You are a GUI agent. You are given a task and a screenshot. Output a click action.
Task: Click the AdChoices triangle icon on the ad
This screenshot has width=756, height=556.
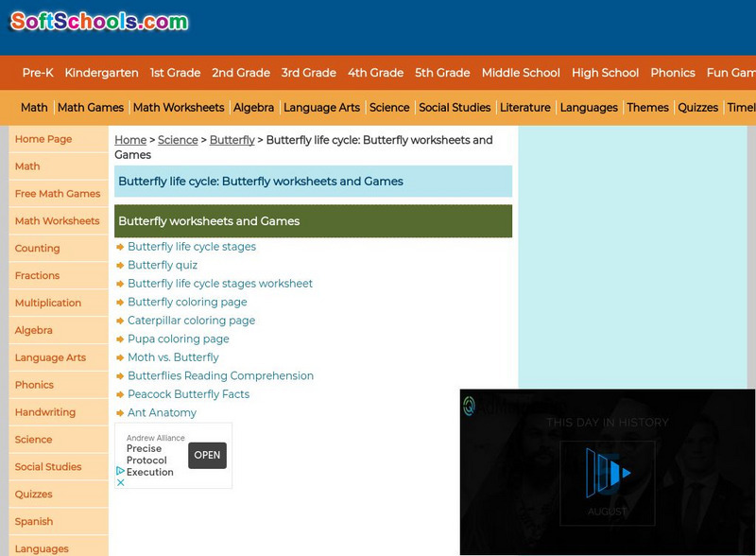[x=121, y=471]
